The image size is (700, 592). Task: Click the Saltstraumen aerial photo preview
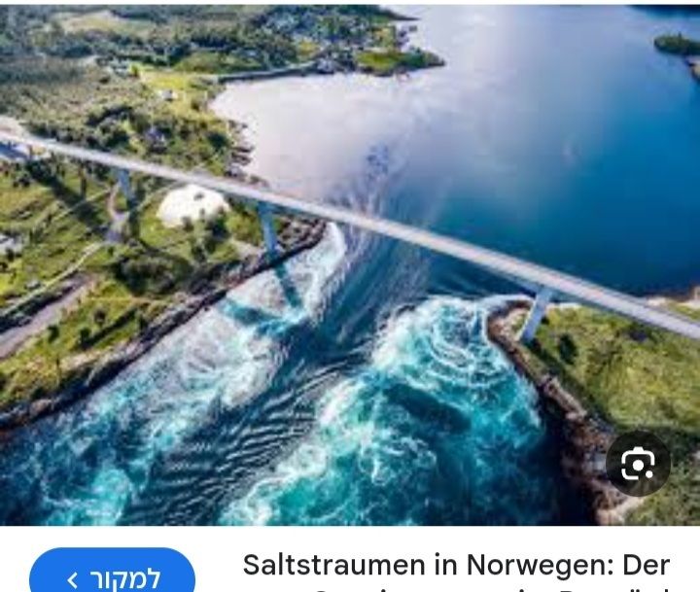pos(350,264)
